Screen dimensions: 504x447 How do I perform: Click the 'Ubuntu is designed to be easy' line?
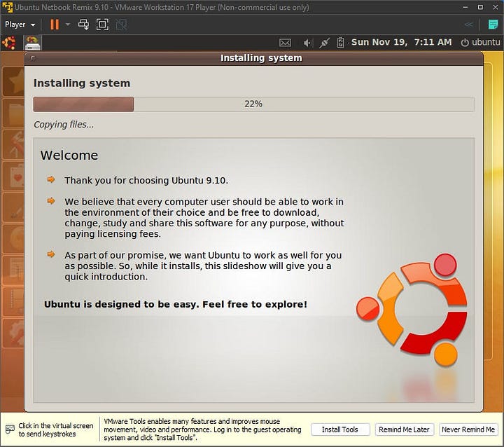[x=176, y=305]
